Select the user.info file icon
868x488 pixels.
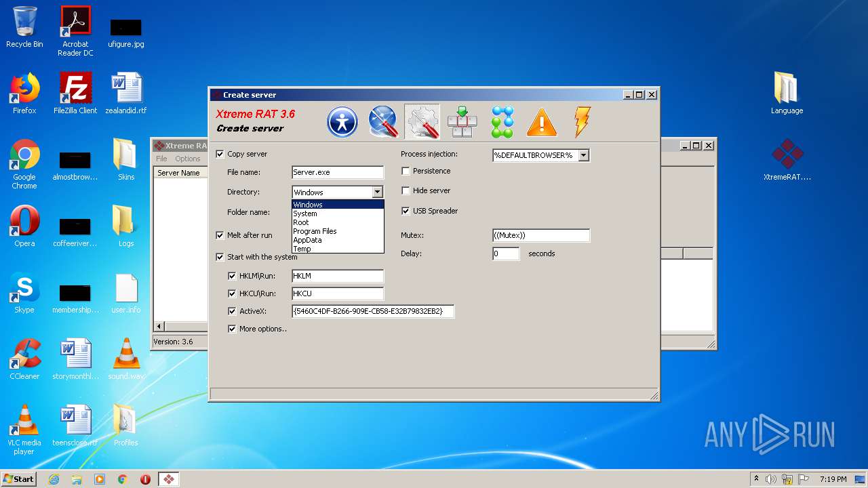pos(126,293)
